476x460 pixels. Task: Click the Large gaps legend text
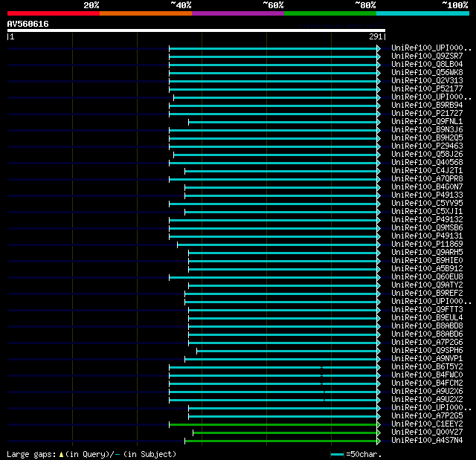pos(91,454)
